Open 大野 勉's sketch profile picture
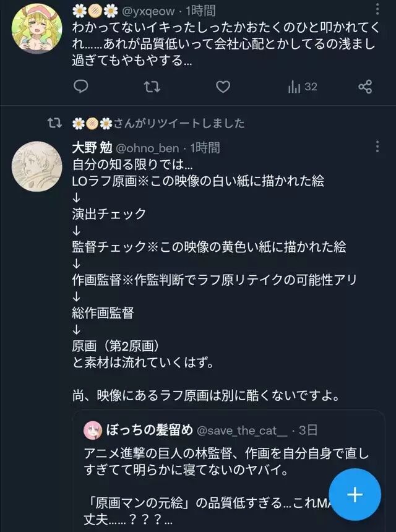 pyautogui.click(x=37, y=166)
